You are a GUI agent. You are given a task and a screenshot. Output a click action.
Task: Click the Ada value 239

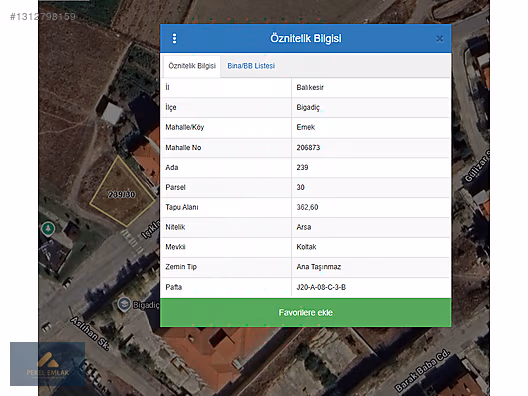coord(302,167)
